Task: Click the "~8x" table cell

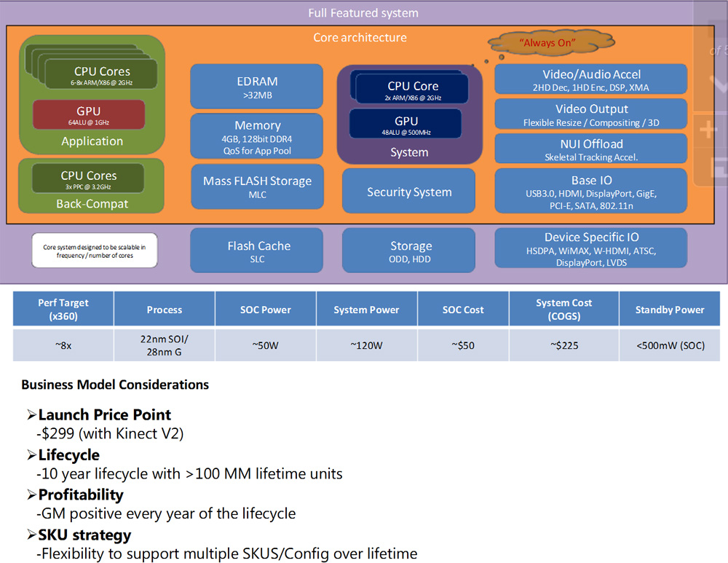Action: coord(63,345)
